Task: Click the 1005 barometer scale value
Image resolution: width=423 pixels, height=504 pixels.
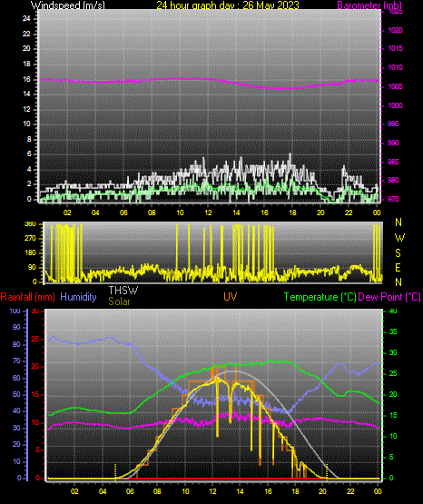Action: coord(395,86)
